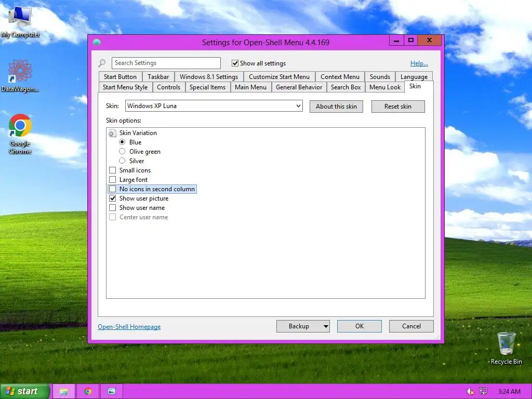Switch to Context Menu tab
The width and height of the screenshot is (532, 399).
(340, 77)
